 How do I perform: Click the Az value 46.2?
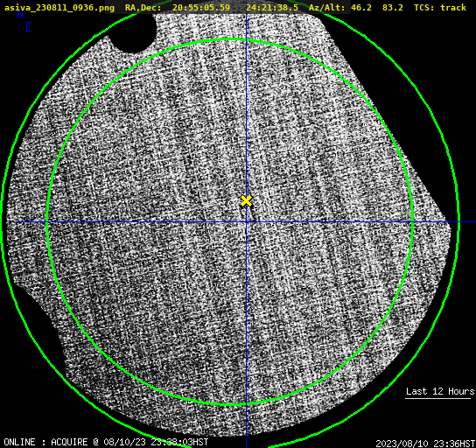[361, 7]
